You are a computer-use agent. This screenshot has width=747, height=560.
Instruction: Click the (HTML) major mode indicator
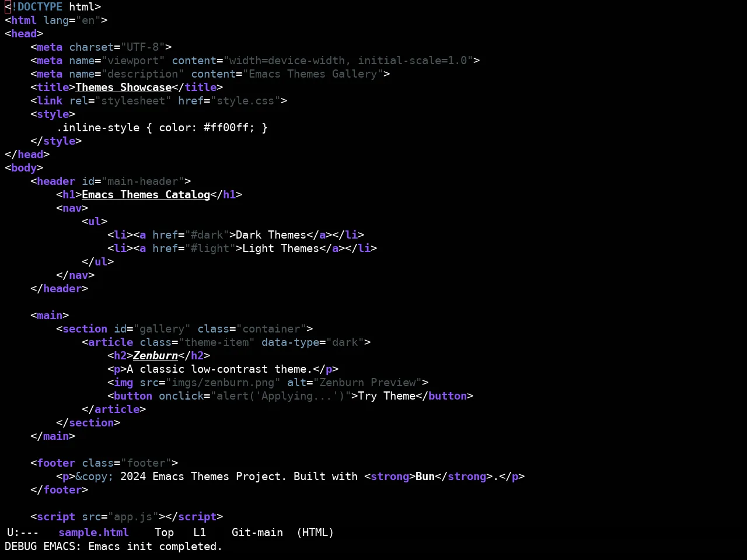point(315,533)
